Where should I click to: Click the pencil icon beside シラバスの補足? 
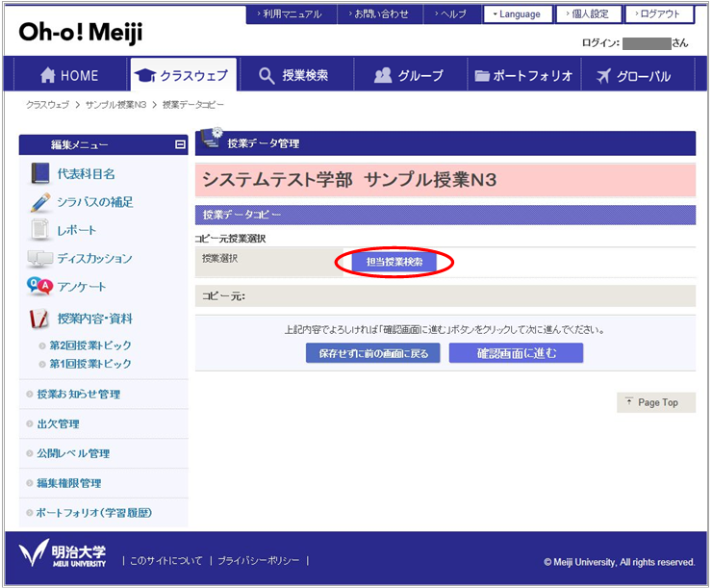click(x=40, y=202)
